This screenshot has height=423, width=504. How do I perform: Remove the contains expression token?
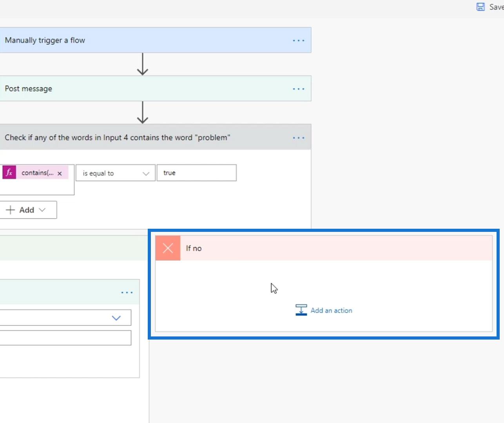[60, 174]
